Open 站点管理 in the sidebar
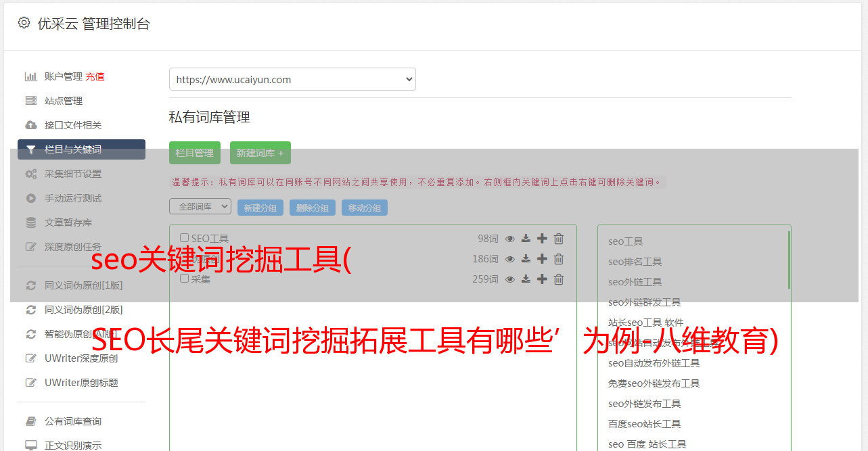The width and height of the screenshot is (868, 451). 64,101
